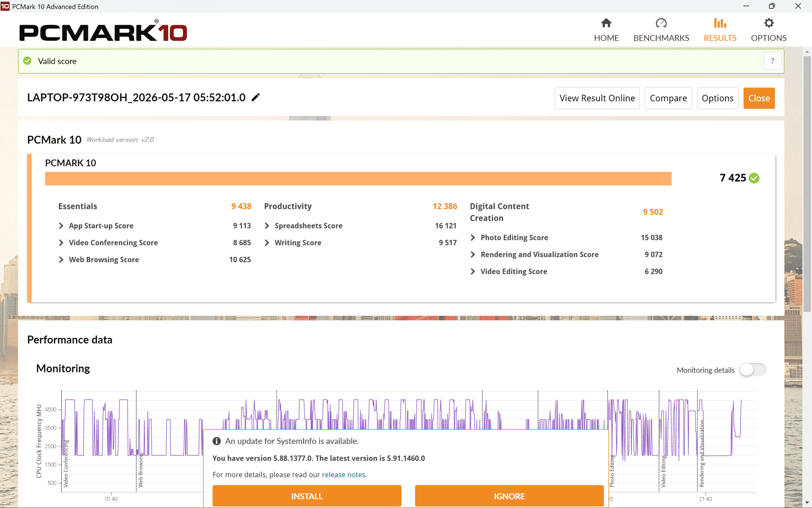This screenshot has width=812, height=508.
Task: Click the Web Browsing marker on the chart
Action: tap(141, 470)
